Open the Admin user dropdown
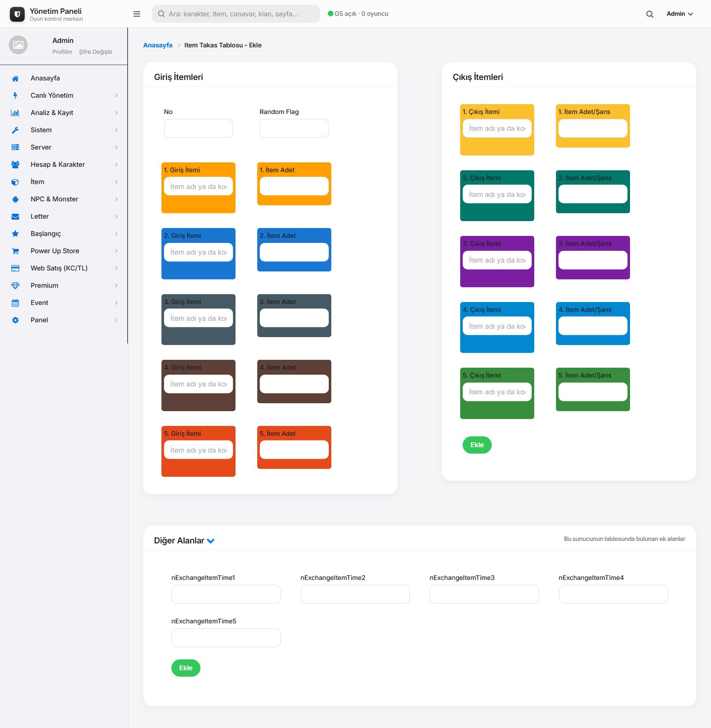711x728 pixels. (x=680, y=14)
